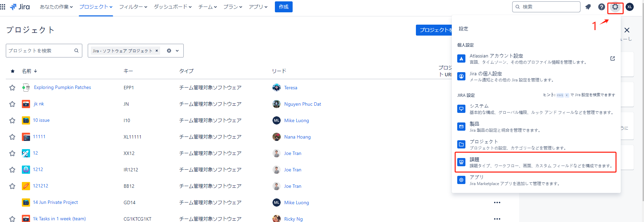The height and width of the screenshot is (222, 644).
Task: Expand the フィルター dropdown menu
Action: 133,7
